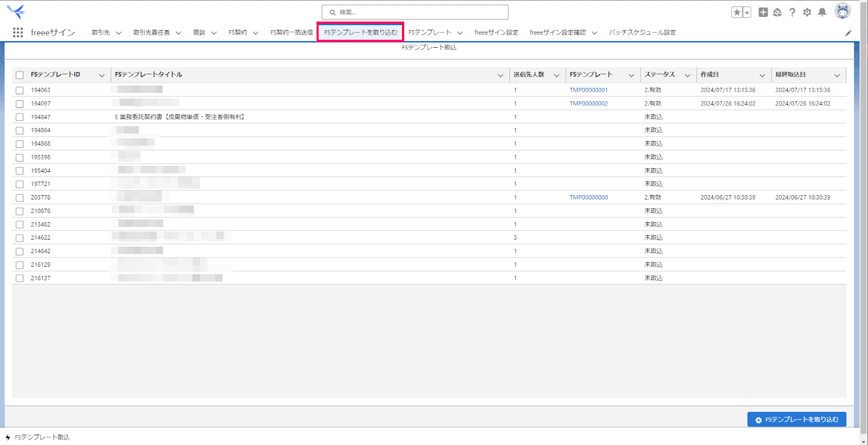Image resolution: width=868 pixels, height=445 pixels.
Task: Switch to the FS契約一括送信 tab
Action: pos(291,33)
